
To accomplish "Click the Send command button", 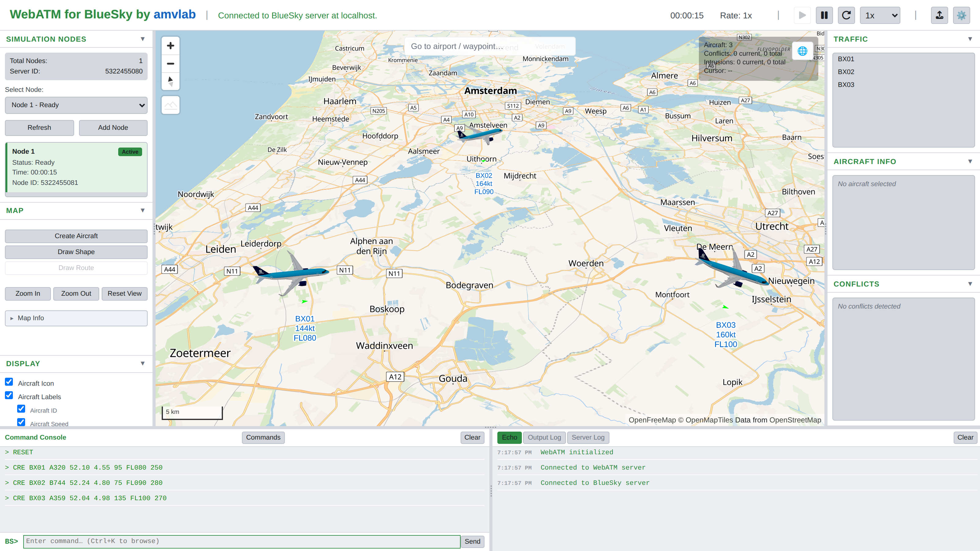I will click(472, 541).
